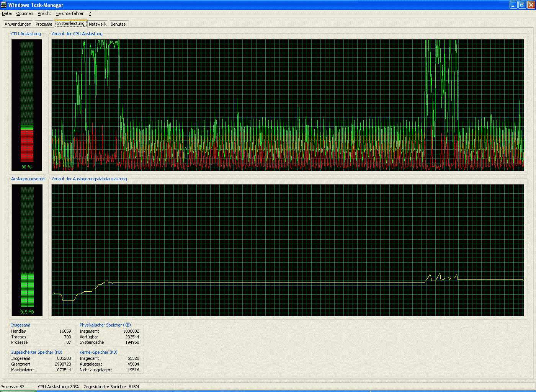Image resolution: width=536 pixels, height=392 pixels.
Task: Open the ? help menu
Action: (x=90, y=13)
